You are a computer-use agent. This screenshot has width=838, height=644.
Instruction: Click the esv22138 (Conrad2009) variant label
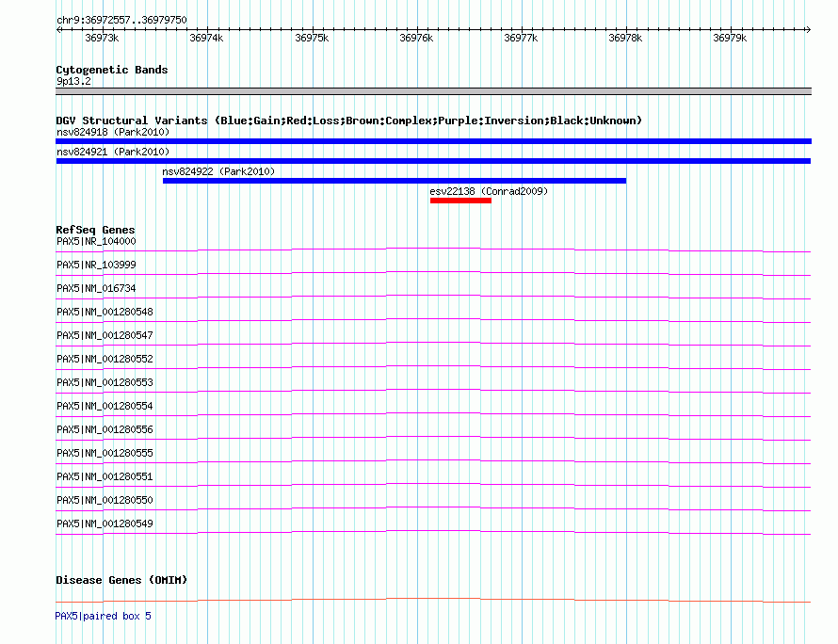click(x=489, y=191)
